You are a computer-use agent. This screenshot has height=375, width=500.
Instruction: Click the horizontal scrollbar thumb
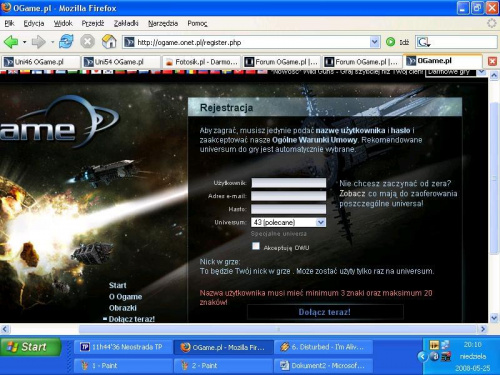coord(278,329)
